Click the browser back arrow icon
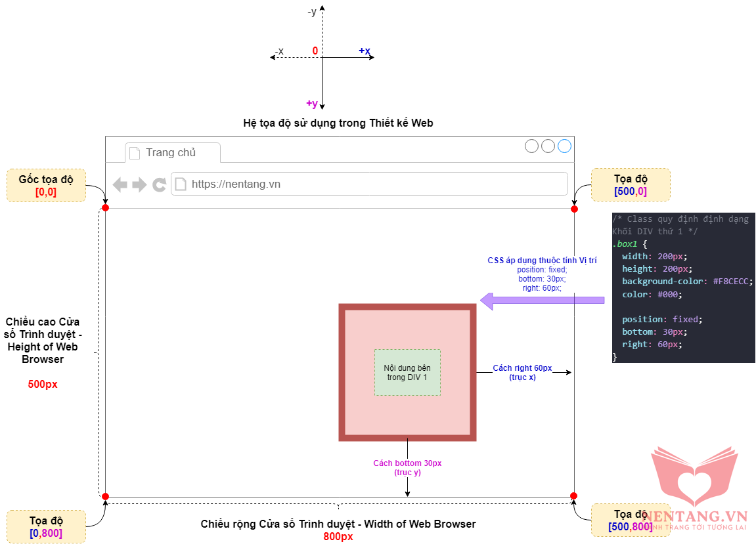The image size is (756, 550). point(120,184)
